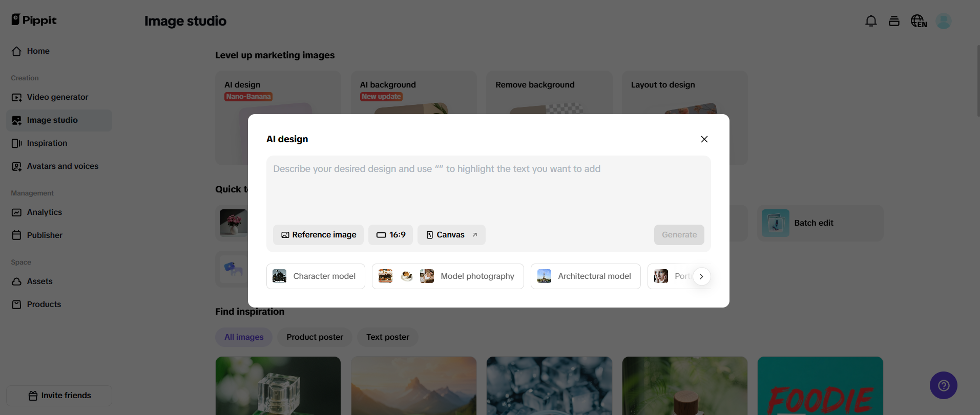Select the Character model preset

click(x=316, y=276)
